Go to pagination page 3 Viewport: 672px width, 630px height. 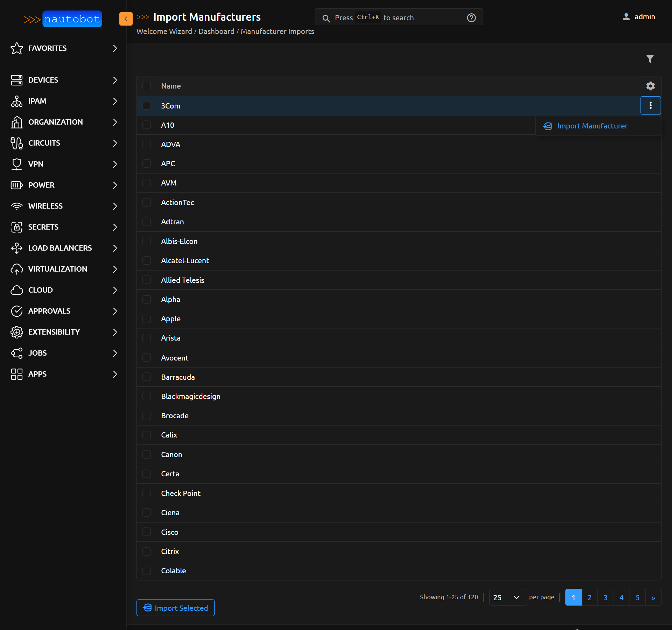pos(605,597)
